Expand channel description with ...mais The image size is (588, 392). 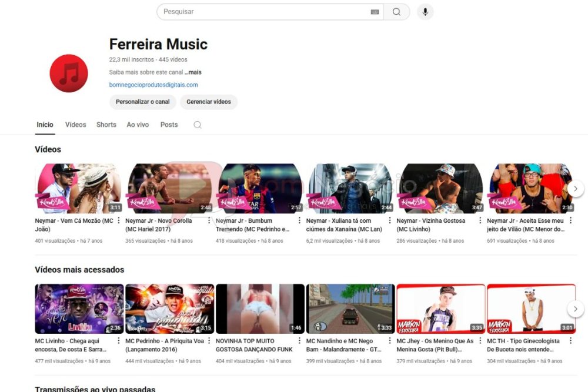193,72
